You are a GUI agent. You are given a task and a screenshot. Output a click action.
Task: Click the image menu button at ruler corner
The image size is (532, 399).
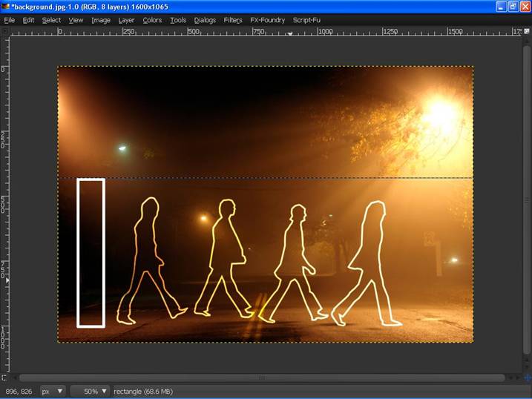(4, 32)
